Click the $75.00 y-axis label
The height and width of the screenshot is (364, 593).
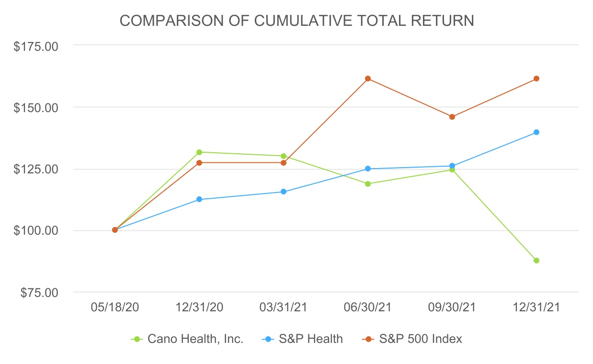(38, 292)
